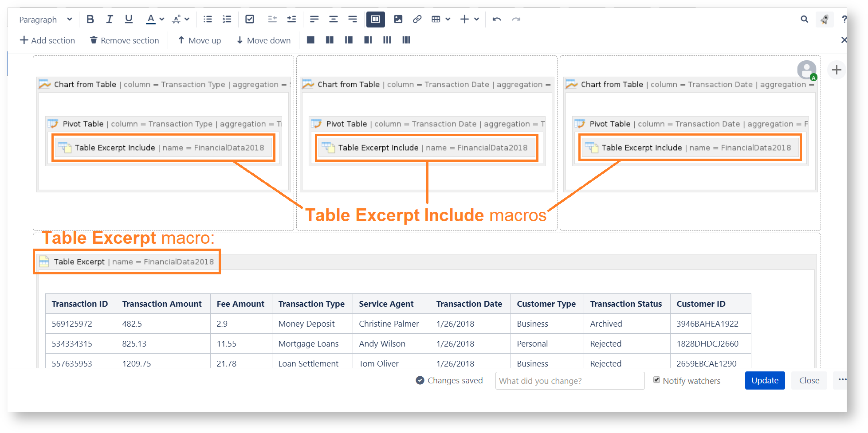This screenshot has width=868, height=433.
Task: Expand the insert table dropdown
Action: 448,19
